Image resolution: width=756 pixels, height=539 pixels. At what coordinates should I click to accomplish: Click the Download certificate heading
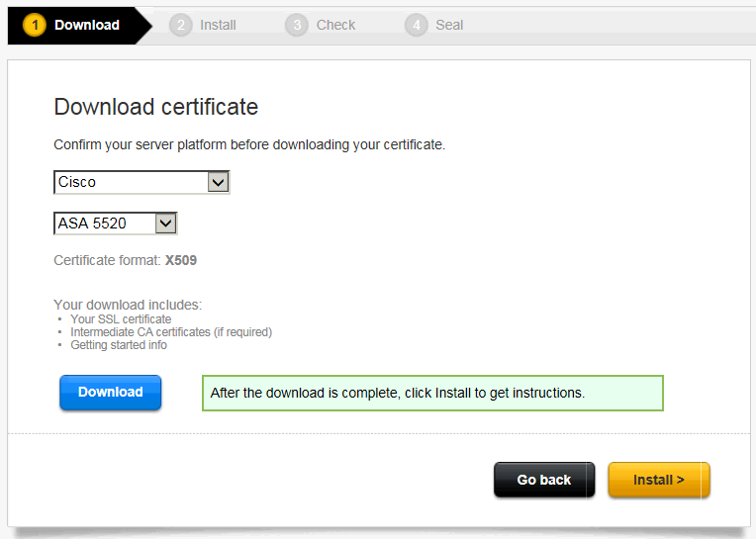155,107
